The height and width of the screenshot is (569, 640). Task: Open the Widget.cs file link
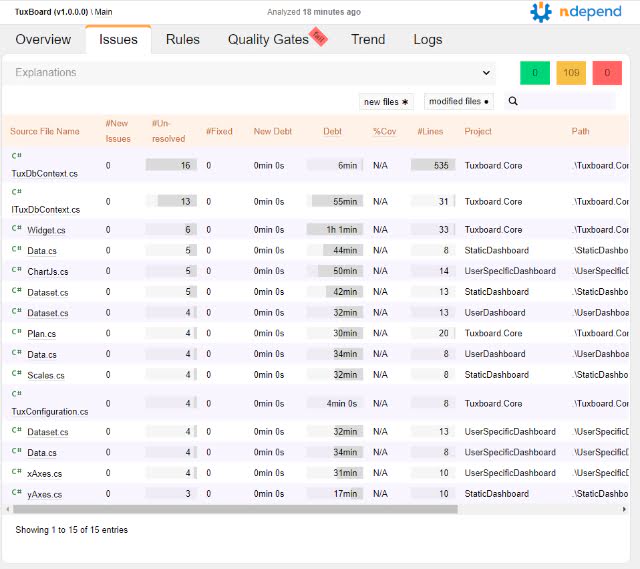[46, 230]
